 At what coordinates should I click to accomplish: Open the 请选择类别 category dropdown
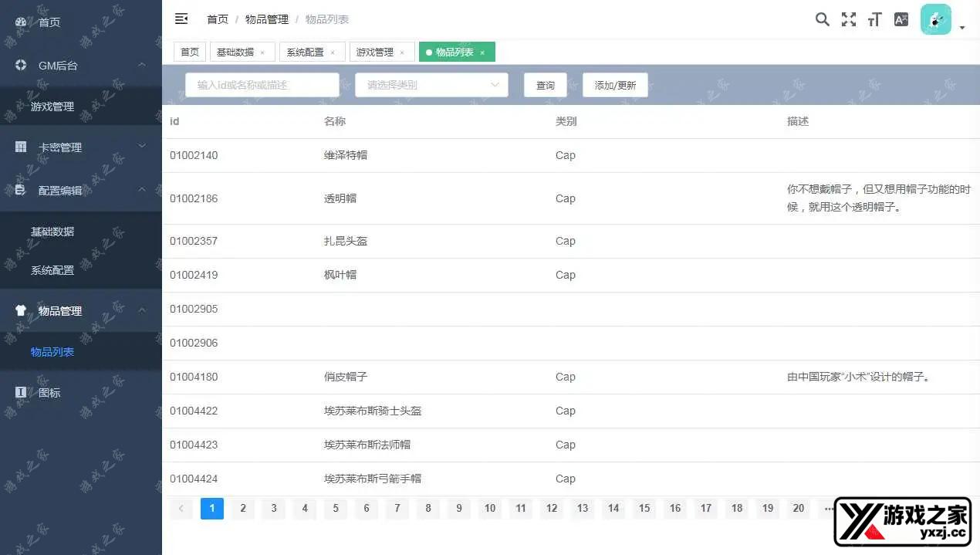pos(431,85)
